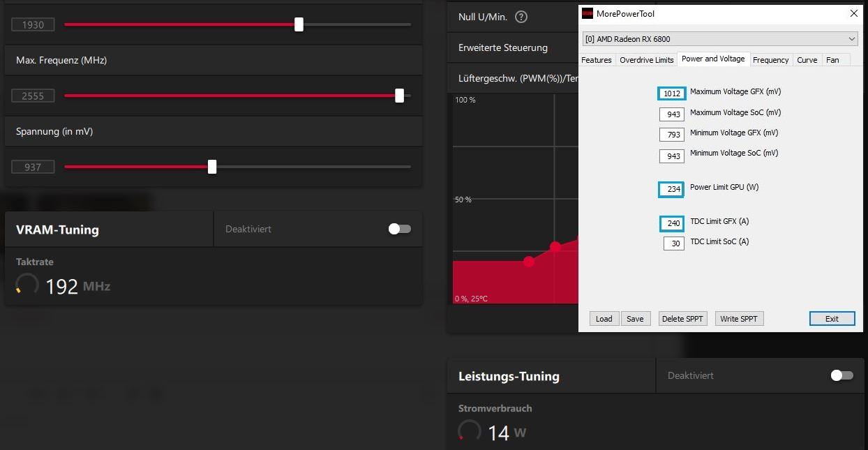
Task: Click the Maximum Voltage SoC input field
Action: point(673,114)
